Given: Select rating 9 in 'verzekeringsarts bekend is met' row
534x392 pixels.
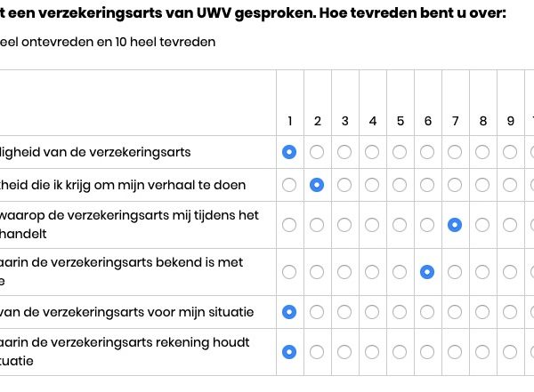Looking at the screenshot, I should (510, 272).
